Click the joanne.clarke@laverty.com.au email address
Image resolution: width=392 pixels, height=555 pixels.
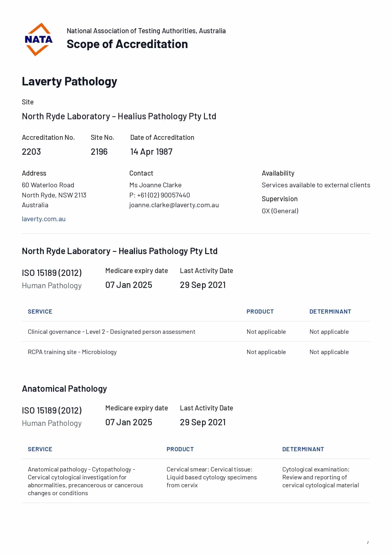[174, 205]
